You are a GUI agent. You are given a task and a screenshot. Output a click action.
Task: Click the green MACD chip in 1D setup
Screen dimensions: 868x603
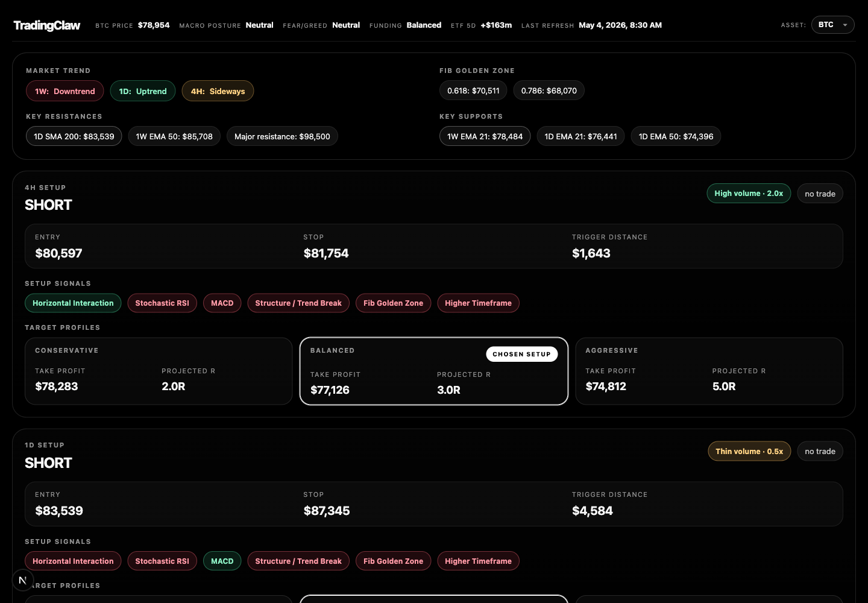tap(222, 561)
